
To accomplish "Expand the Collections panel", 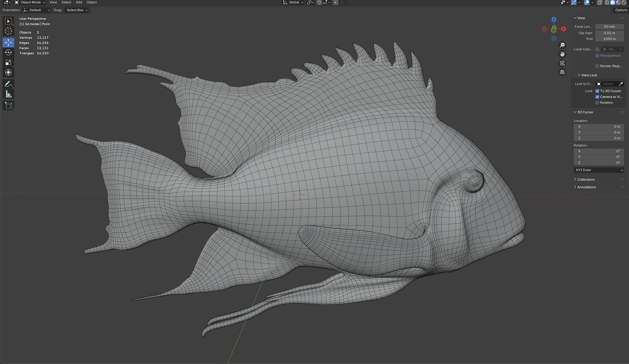I will pyautogui.click(x=584, y=180).
